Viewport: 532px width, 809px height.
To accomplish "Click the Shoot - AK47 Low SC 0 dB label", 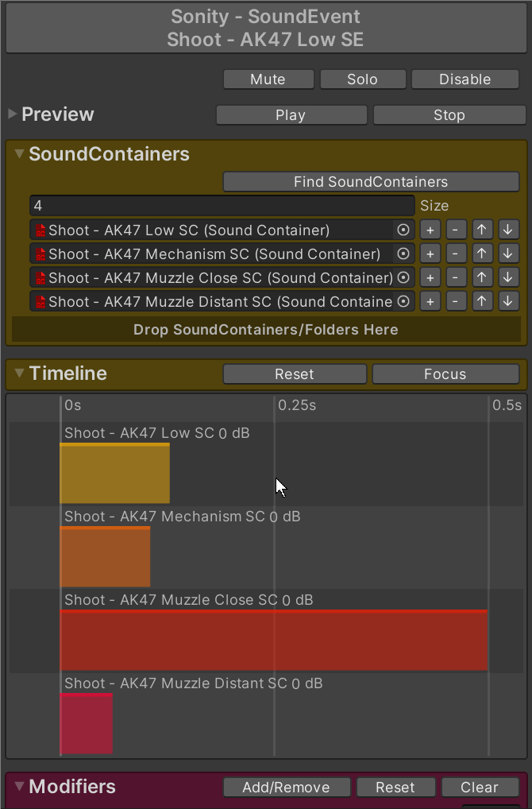I will [156, 433].
